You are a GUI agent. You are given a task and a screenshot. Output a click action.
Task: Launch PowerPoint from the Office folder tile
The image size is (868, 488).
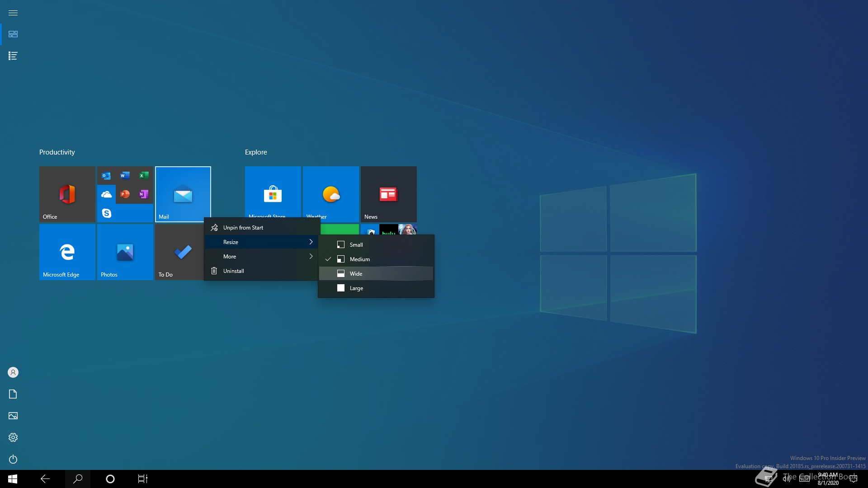coord(125,194)
